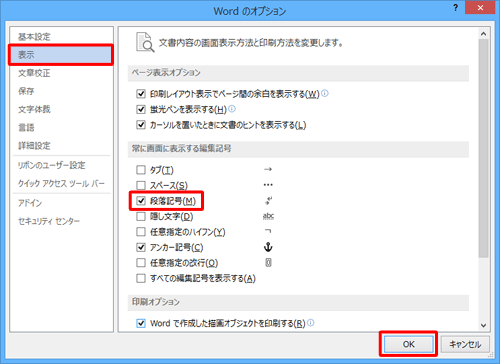
Task: Click the help question mark button
Action: [456, 8]
